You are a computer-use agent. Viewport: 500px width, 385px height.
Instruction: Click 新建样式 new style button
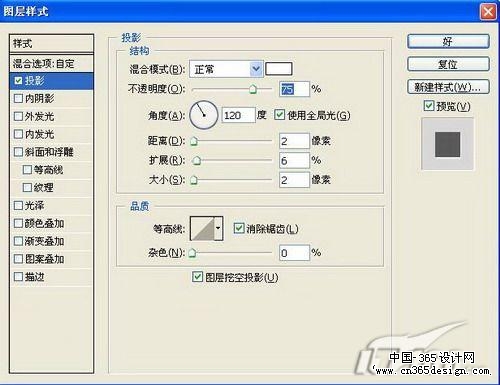point(448,87)
